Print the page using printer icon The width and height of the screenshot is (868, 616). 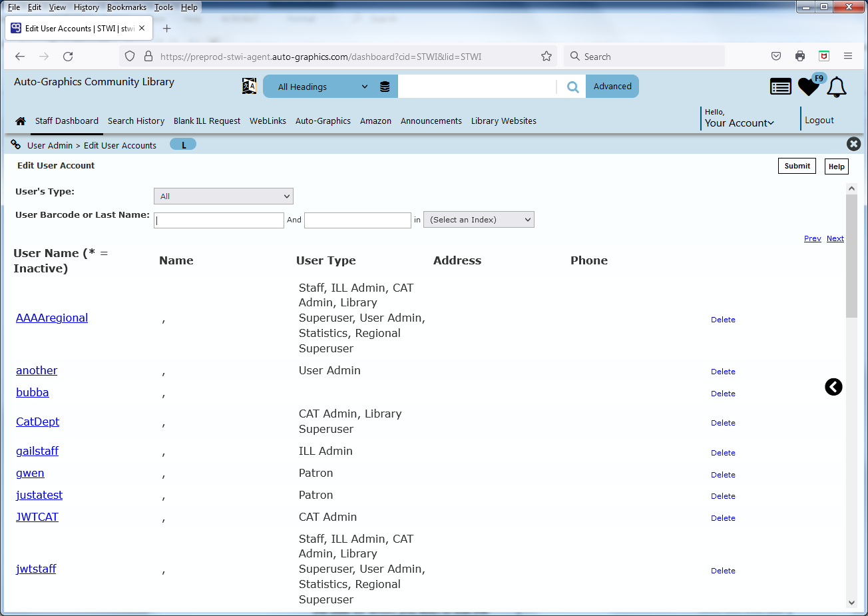click(x=800, y=57)
